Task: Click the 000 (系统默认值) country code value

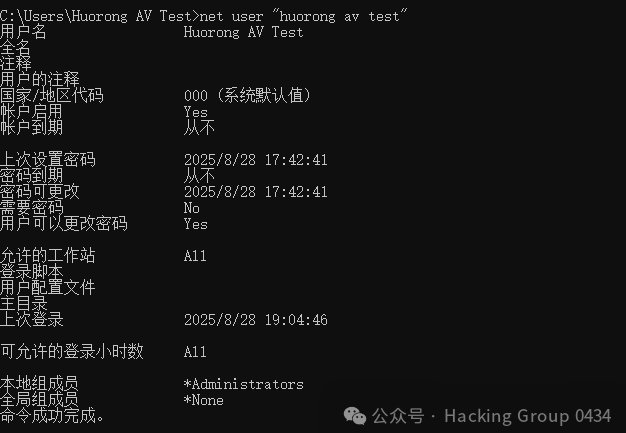Action: (x=247, y=96)
